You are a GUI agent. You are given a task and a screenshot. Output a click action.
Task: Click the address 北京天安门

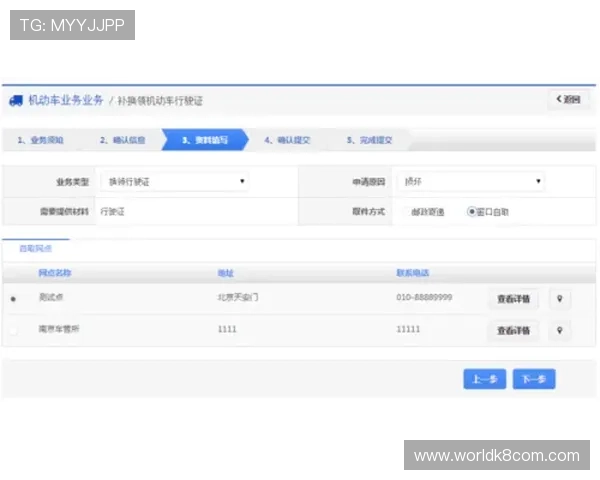click(x=238, y=297)
